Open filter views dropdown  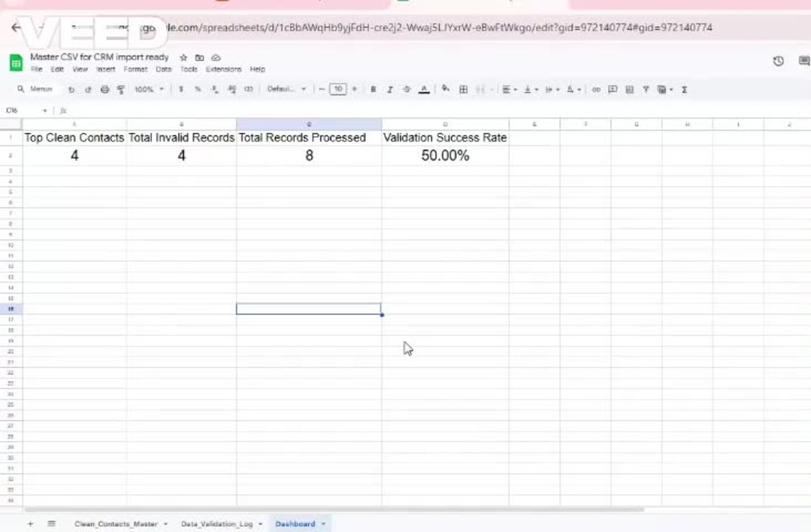665,89
